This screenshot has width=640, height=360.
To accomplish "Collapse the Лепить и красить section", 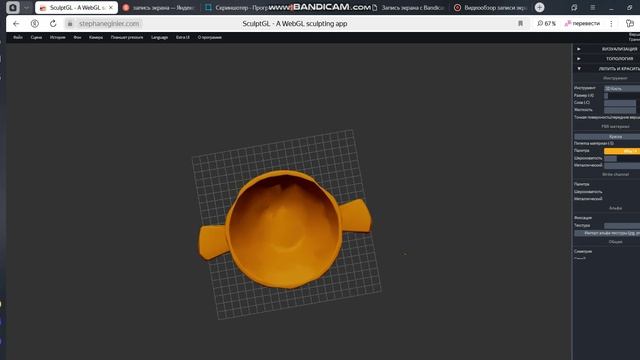I will pyautogui.click(x=607, y=69).
